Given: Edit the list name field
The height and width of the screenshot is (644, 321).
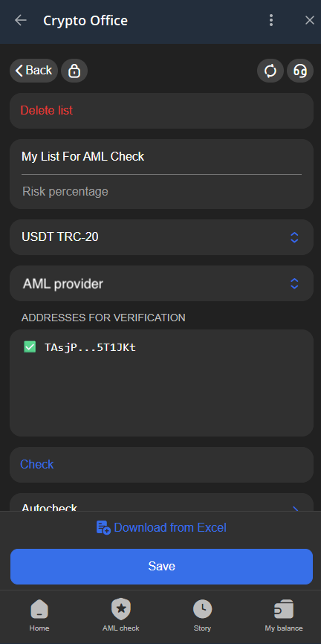Looking at the screenshot, I should pos(161,156).
